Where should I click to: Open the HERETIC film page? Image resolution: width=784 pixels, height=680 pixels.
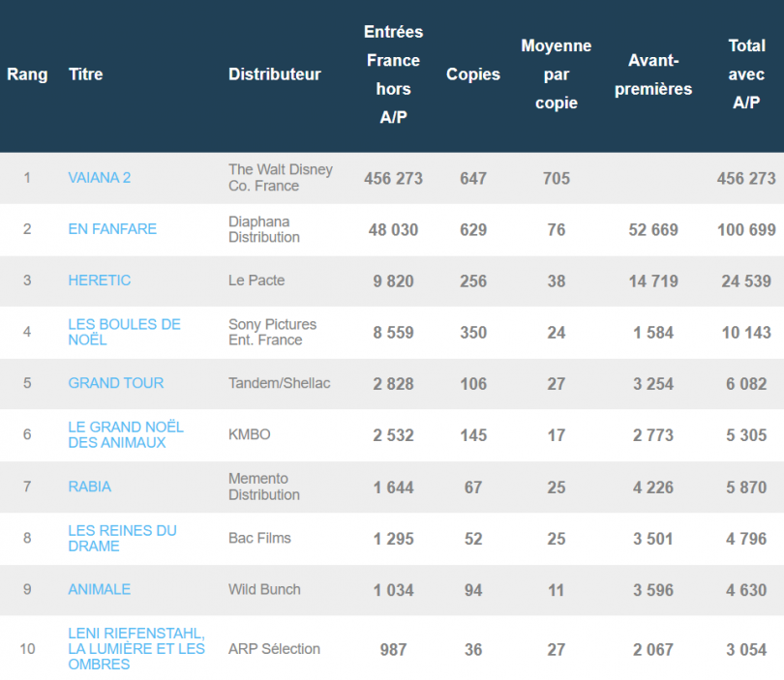(100, 281)
